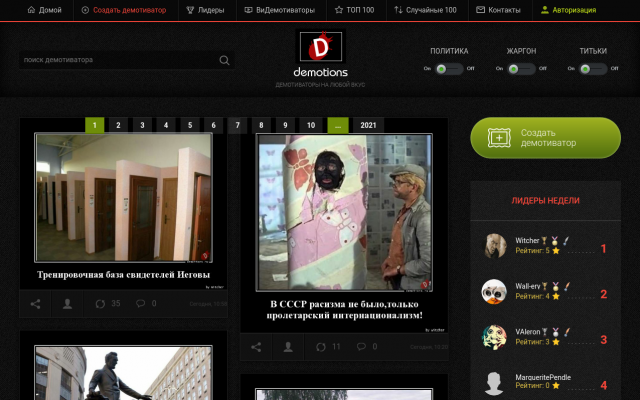The width and height of the screenshot is (640, 400).
Task: Click the Авторизация login link
Action: point(569,10)
